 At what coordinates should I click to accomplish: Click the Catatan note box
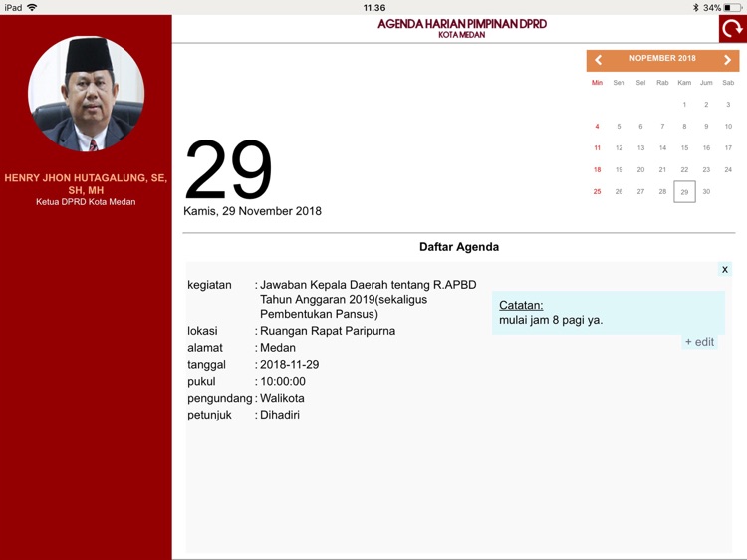[609, 313]
